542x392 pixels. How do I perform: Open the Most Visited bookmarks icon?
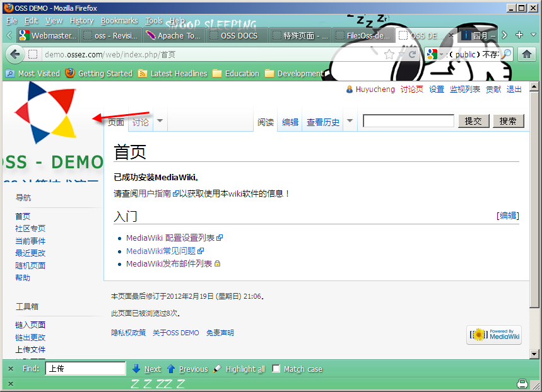[10, 73]
